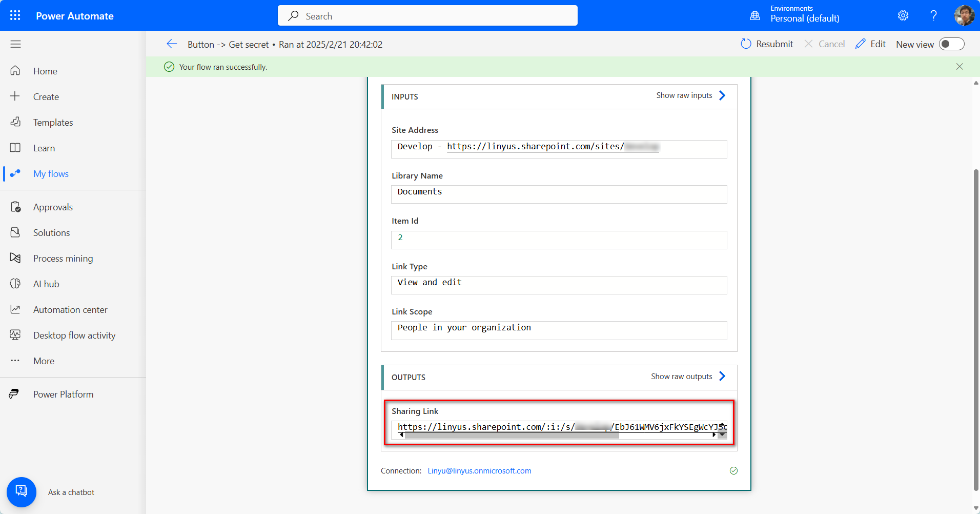Viewport: 980px width, 514px height.
Task: Select the Approvals sidebar icon
Action: [15, 207]
